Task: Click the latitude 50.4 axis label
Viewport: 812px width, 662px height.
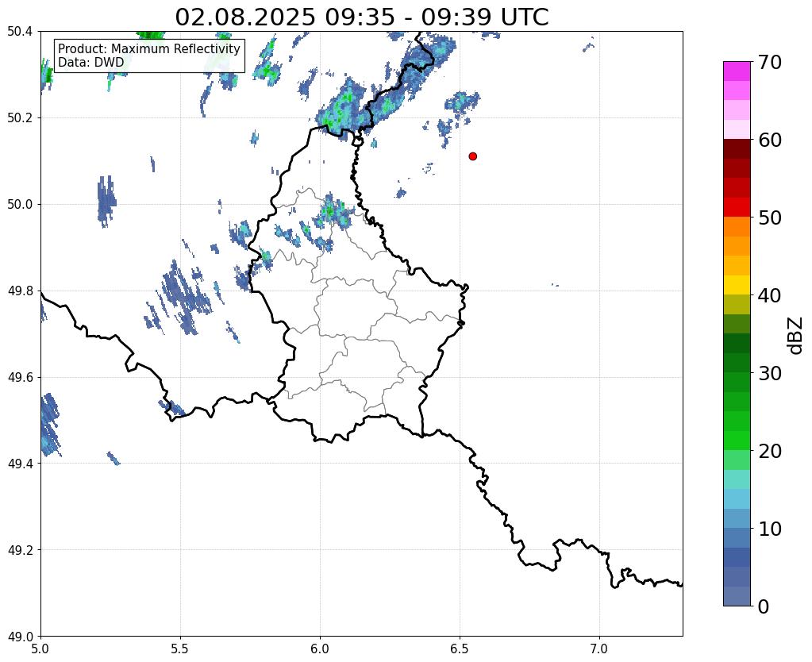Action: point(20,32)
